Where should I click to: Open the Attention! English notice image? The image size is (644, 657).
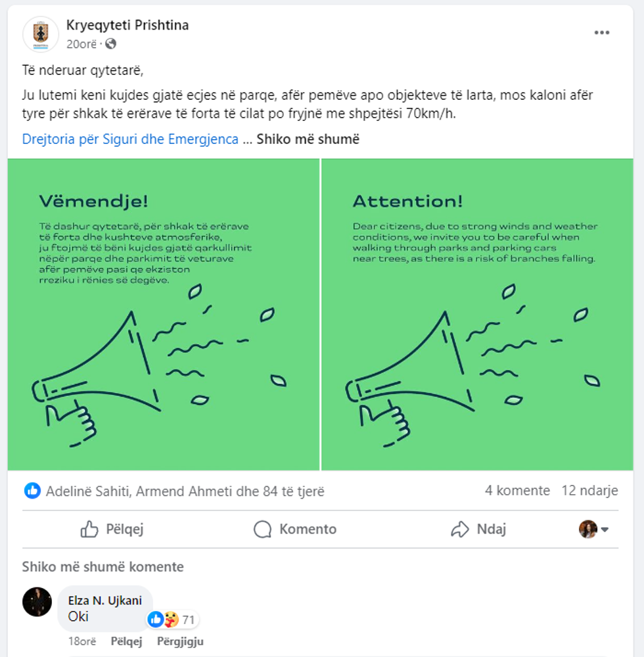click(477, 314)
